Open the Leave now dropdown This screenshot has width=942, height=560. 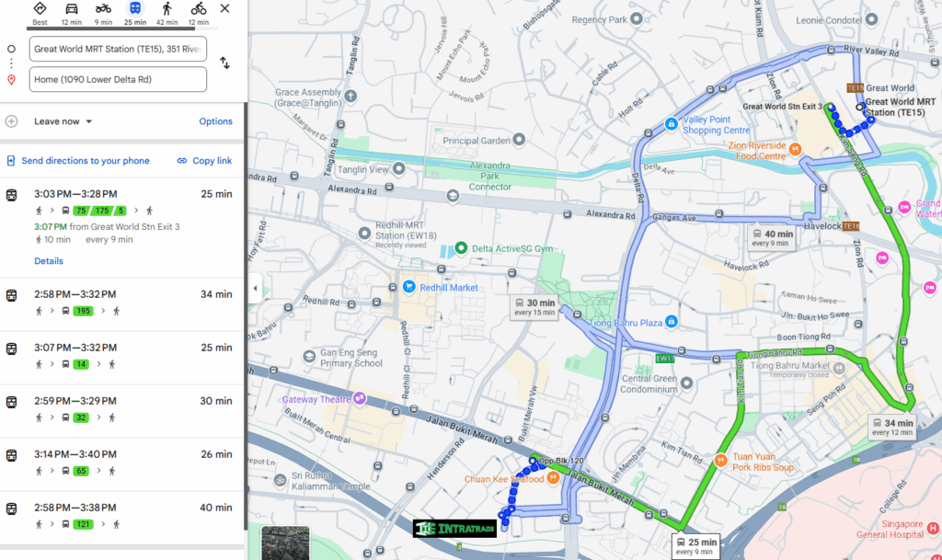coord(63,121)
